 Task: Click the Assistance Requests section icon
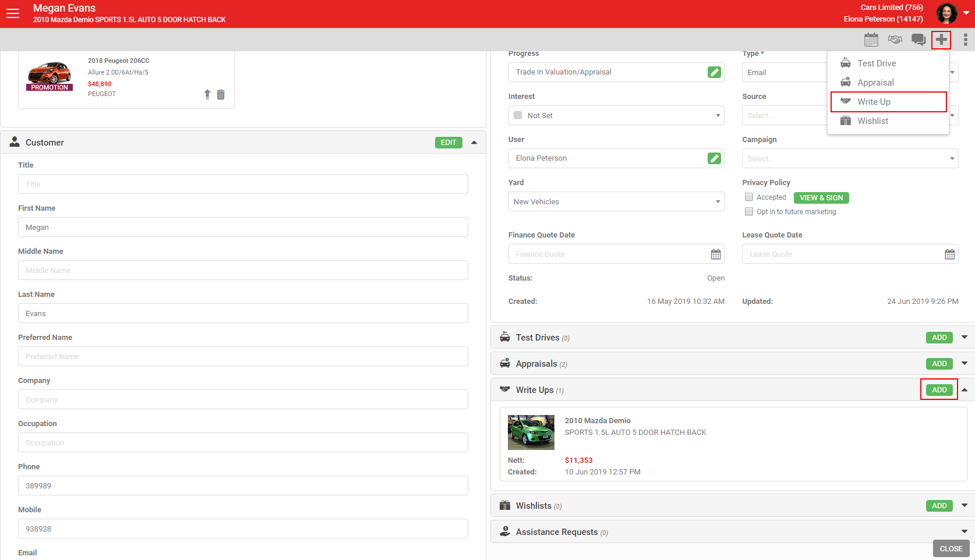(505, 531)
